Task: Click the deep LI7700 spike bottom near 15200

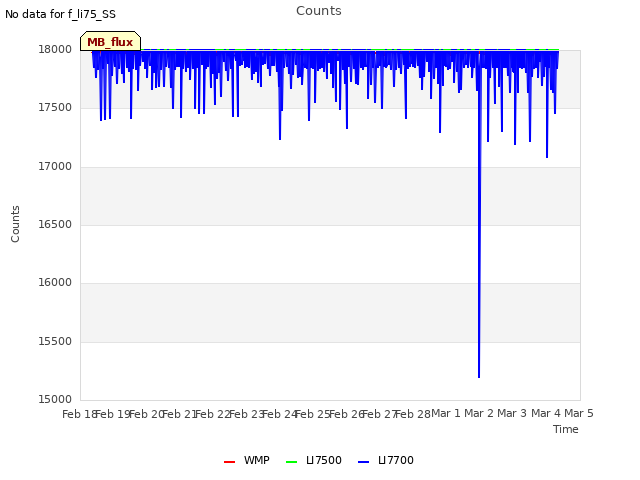Action: 479,376
